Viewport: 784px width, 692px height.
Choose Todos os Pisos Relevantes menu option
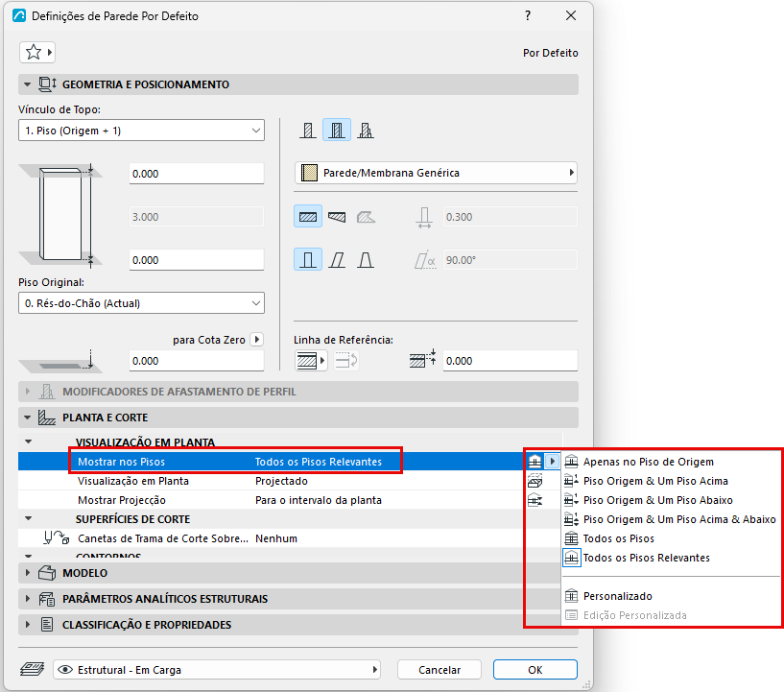(671, 558)
